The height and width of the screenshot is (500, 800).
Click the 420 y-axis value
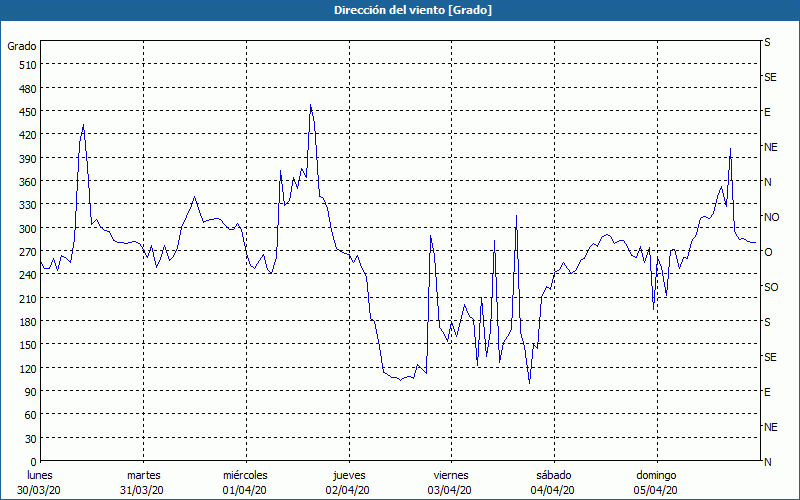coord(28,135)
